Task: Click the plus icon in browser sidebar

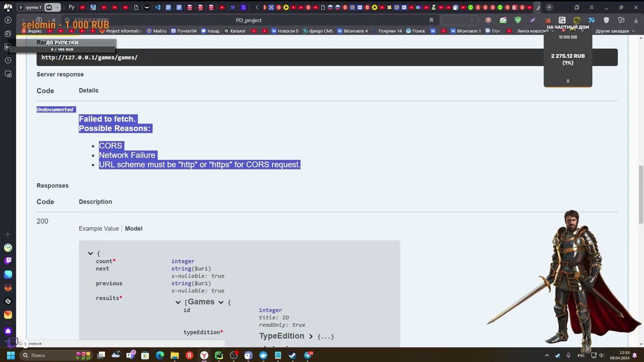Action: click(x=8, y=234)
